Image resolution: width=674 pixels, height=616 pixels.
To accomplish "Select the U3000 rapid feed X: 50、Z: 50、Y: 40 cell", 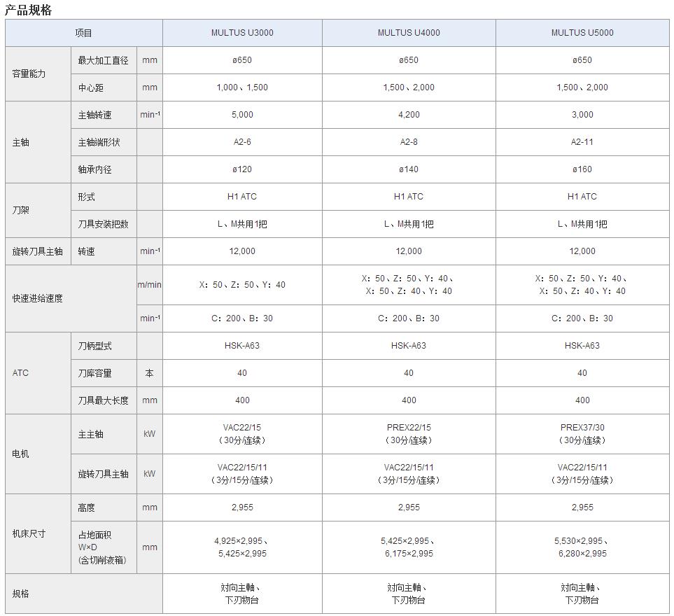I will tap(242, 285).
